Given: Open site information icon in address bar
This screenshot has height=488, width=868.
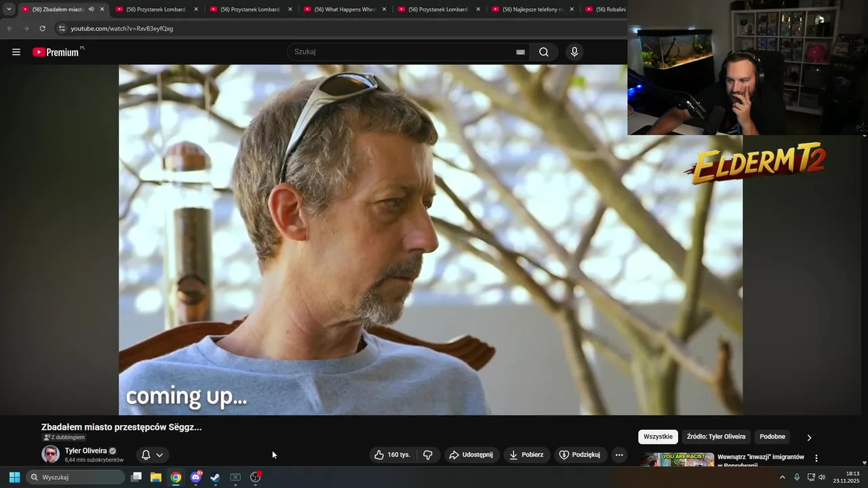Looking at the screenshot, I should point(62,28).
